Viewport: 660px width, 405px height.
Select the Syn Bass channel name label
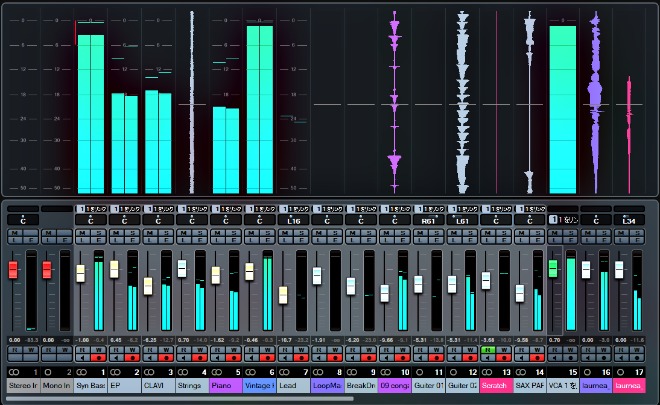[90, 385]
